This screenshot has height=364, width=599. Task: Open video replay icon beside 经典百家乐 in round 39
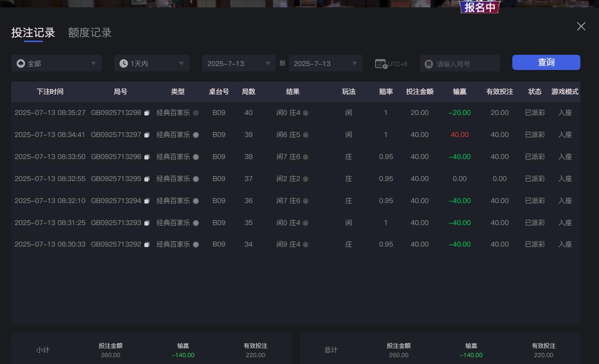pos(195,135)
